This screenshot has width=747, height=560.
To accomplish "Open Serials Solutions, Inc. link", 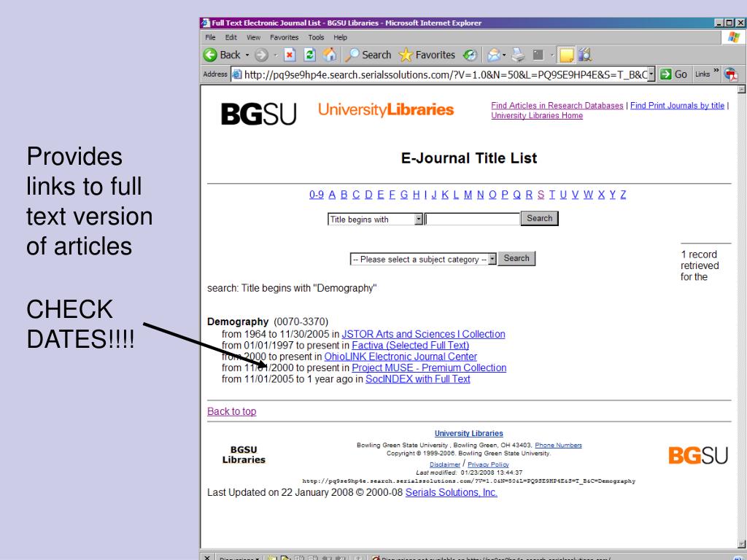I will coord(451,493).
